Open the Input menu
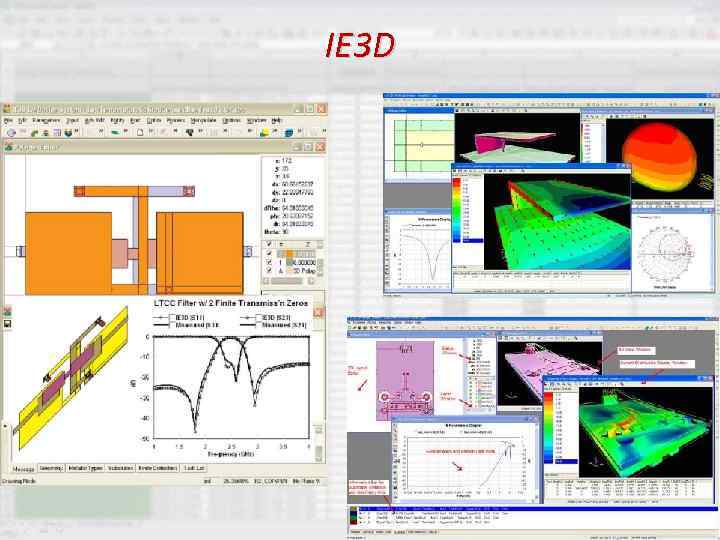Viewport: 720px width, 540px height. [x=73, y=120]
